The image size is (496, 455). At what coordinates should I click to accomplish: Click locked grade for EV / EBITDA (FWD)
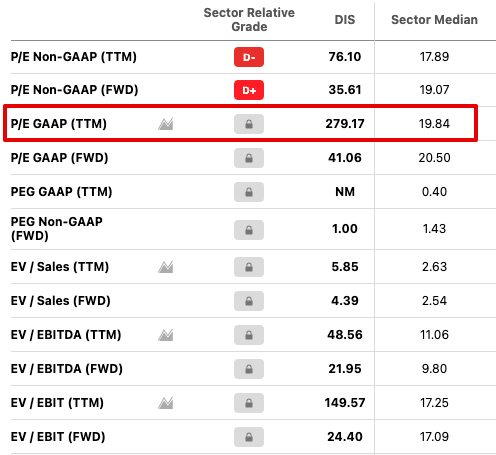(x=249, y=369)
